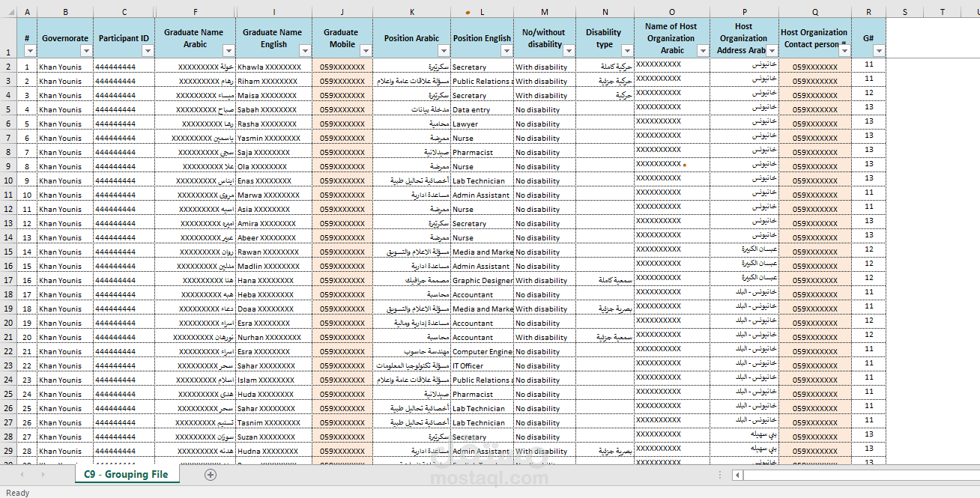980x498 pixels.
Task: Select Khan Younis cell in row 10
Action: 65,180
